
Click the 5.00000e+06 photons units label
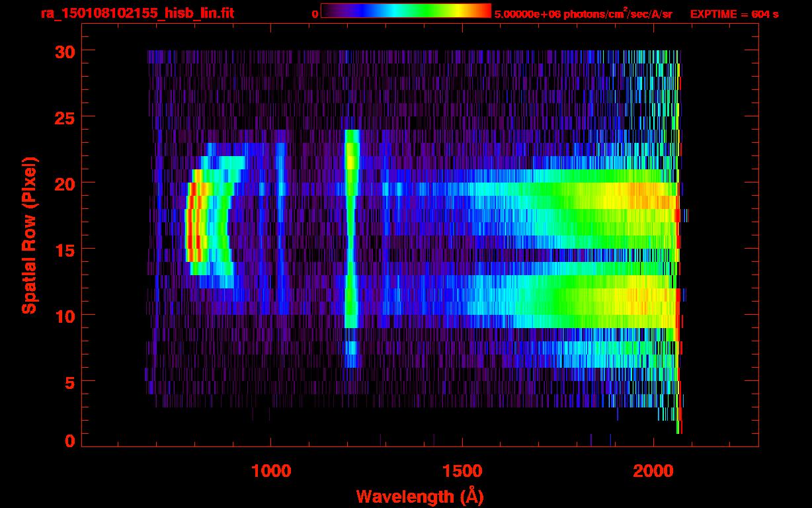tap(583, 14)
